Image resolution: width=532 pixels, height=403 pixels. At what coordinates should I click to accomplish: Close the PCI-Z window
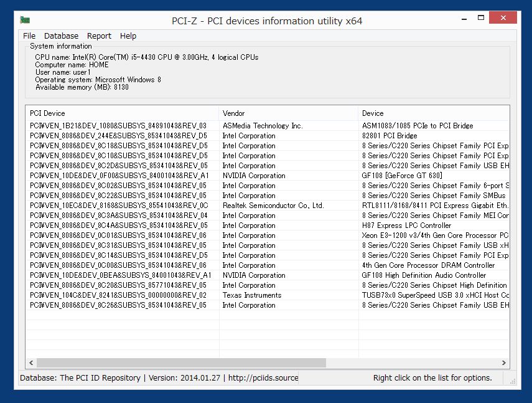(503, 17)
